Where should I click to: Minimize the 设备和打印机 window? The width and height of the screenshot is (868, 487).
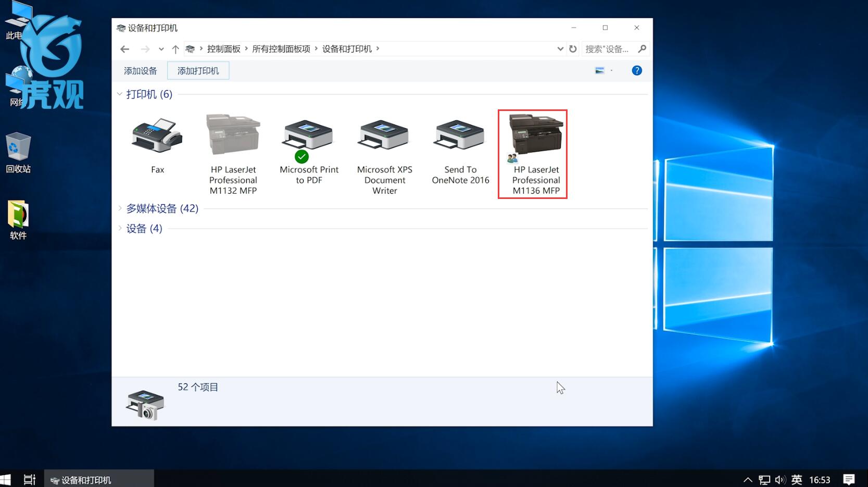coord(573,28)
